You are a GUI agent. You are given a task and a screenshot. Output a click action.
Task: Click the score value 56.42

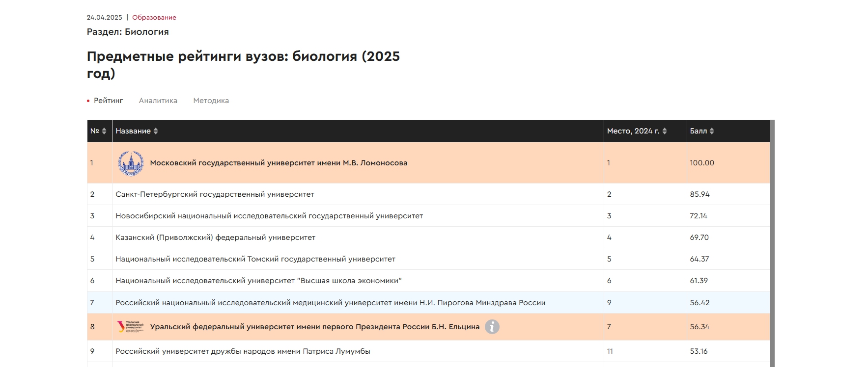700,303
